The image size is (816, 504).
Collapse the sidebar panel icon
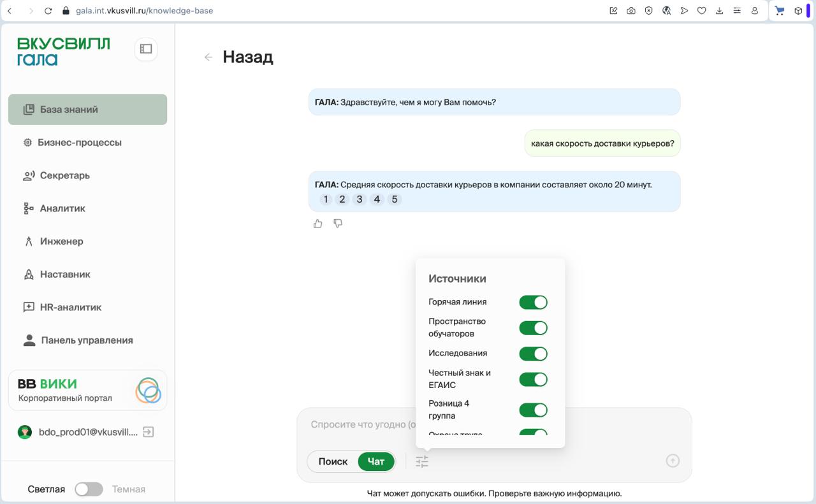(x=146, y=49)
